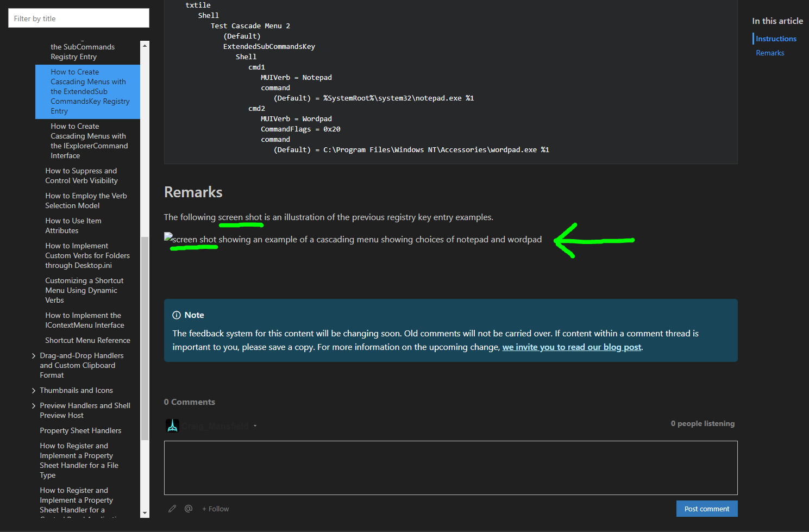The height and width of the screenshot is (532, 809).
Task: Open the Shortcut Menu Reference topic
Action: (x=87, y=340)
